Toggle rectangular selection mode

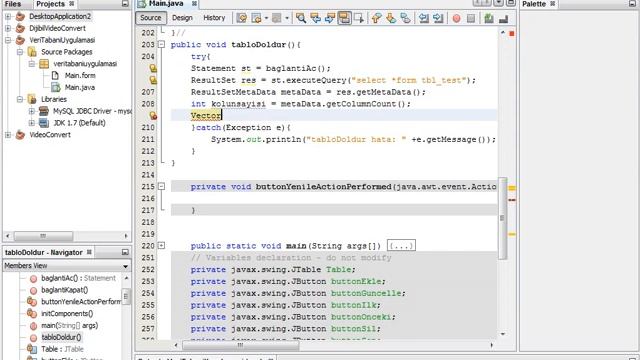coord(359,18)
